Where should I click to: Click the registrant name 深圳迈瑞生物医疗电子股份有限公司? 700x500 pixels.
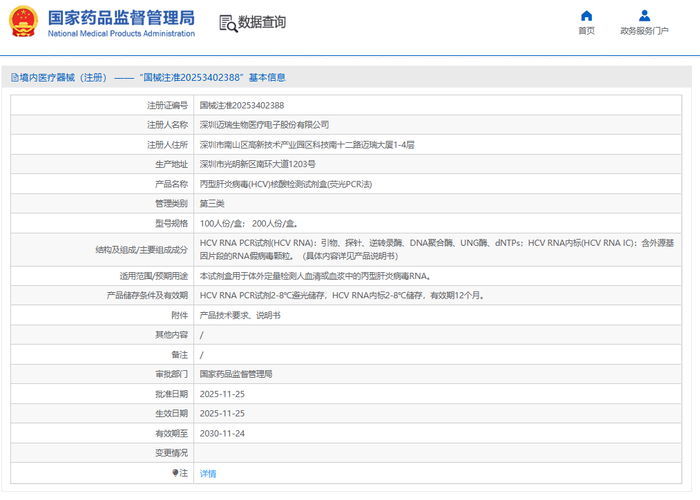pyautogui.click(x=264, y=125)
